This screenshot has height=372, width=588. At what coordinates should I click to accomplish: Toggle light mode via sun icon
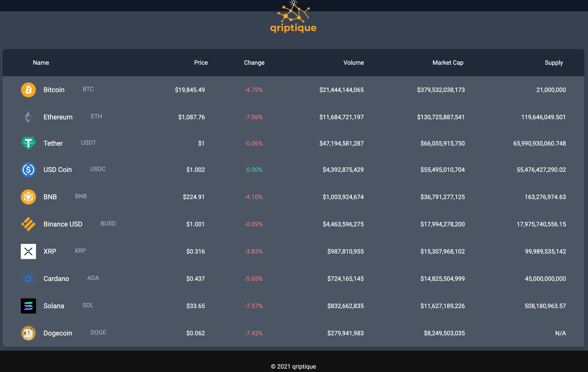pos(293,3)
